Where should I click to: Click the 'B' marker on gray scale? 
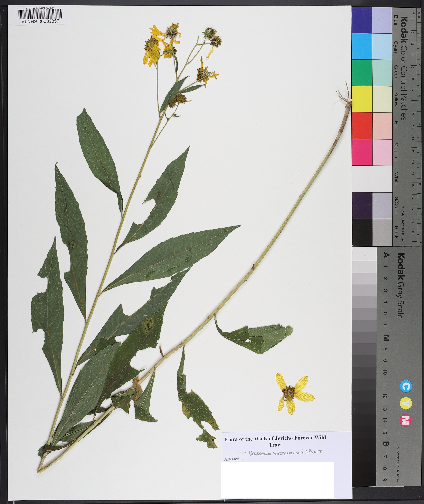click(x=386, y=444)
